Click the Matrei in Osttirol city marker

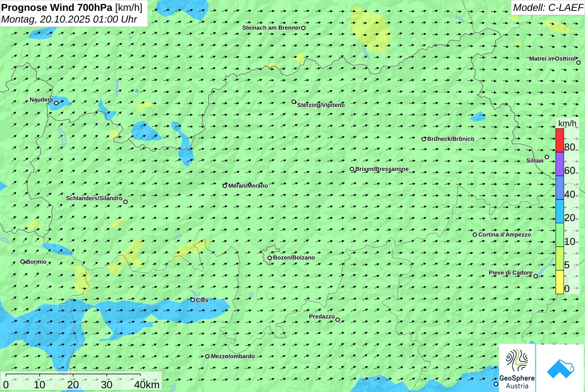[578, 62]
